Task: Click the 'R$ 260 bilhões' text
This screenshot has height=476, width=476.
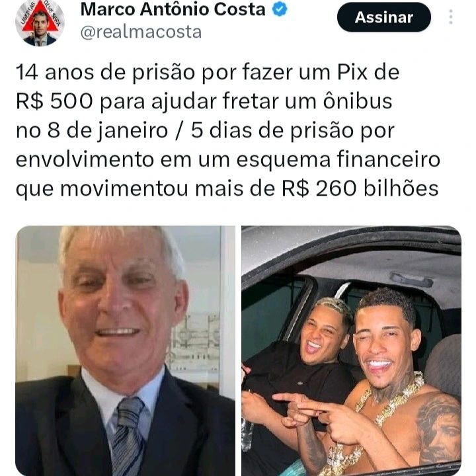Action: pos(360,188)
